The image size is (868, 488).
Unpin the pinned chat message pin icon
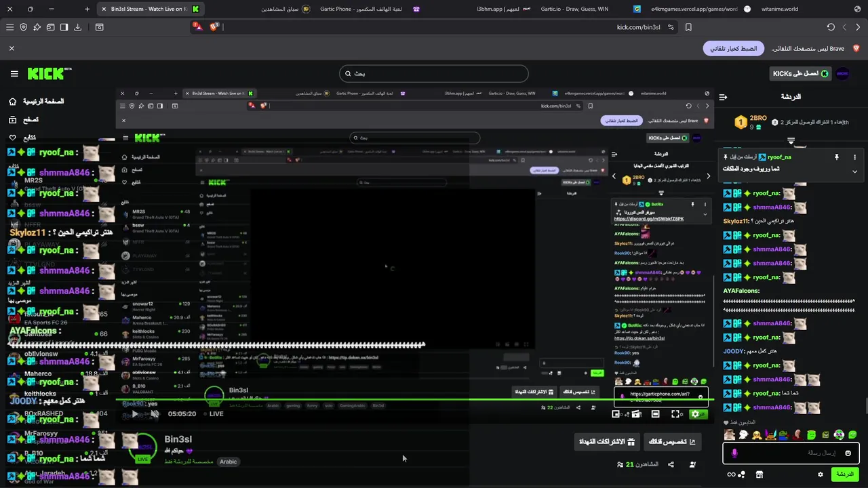coord(837,157)
